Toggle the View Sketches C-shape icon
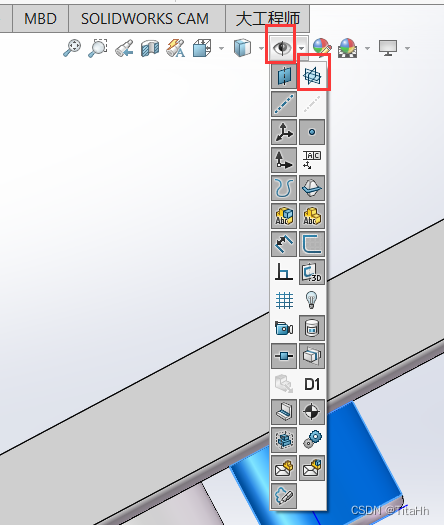The image size is (444, 525). coord(312,244)
